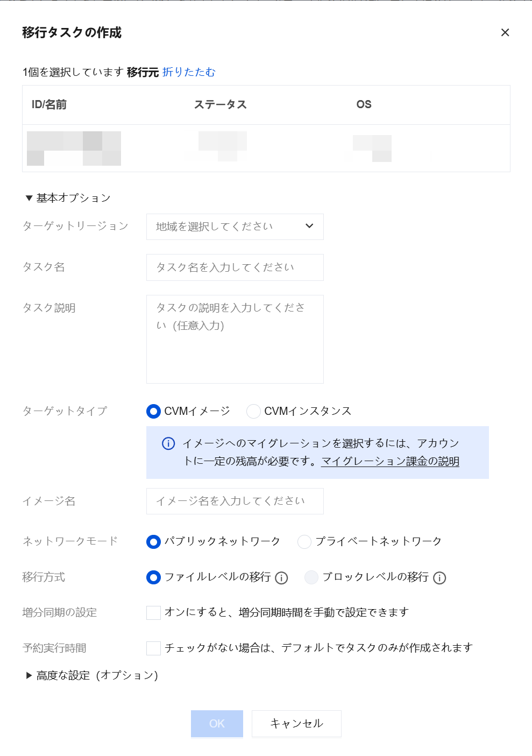
Task: Close the 移行タスクの作成 dialog with the X icon
Action: pyautogui.click(x=505, y=32)
